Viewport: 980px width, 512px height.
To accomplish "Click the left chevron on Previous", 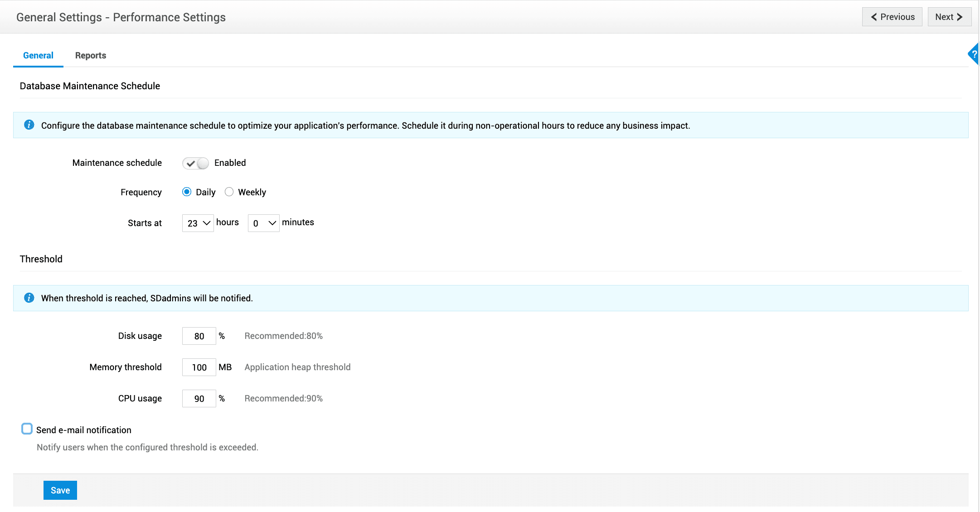I will coord(873,17).
